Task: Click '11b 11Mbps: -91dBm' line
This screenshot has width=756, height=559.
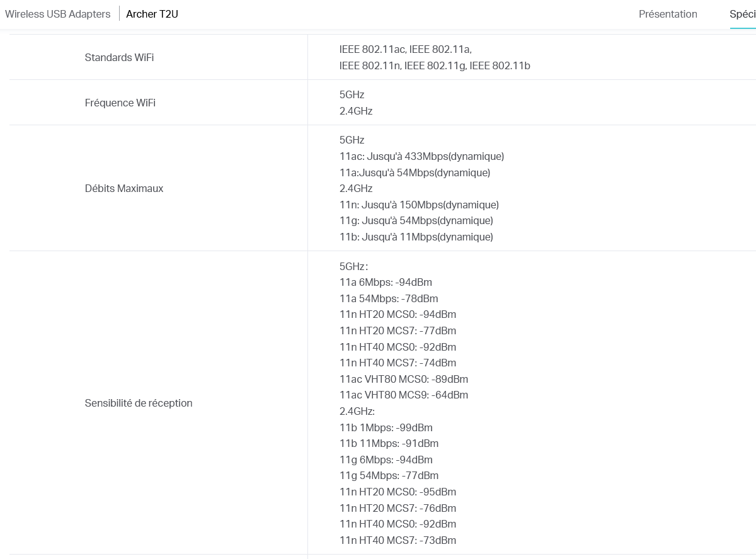Action: click(x=389, y=443)
